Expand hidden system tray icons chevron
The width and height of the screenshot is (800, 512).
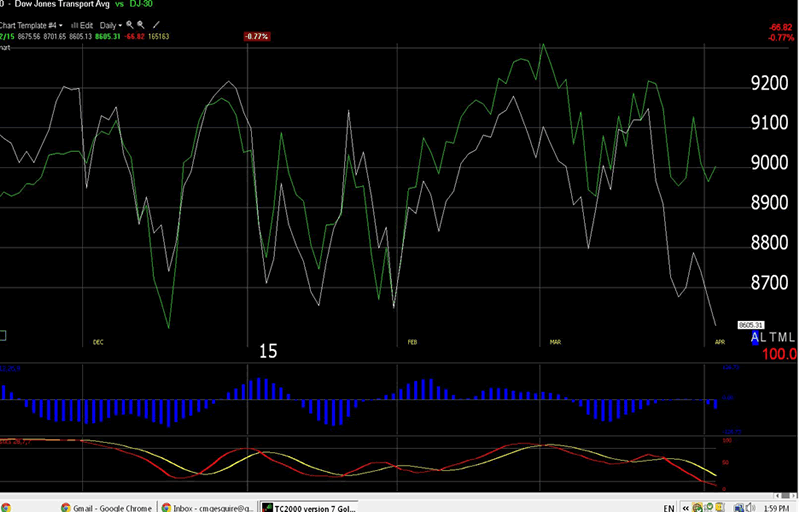point(684,507)
